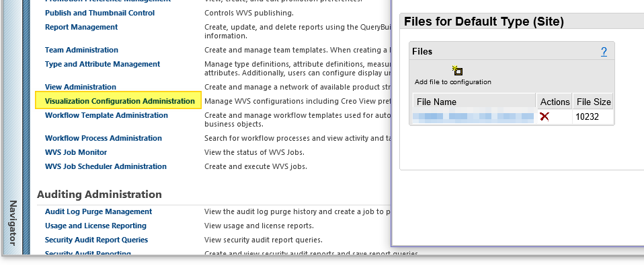Click the File Size column header
Image resolution: width=644 pixels, height=268 pixels.
tap(594, 102)
